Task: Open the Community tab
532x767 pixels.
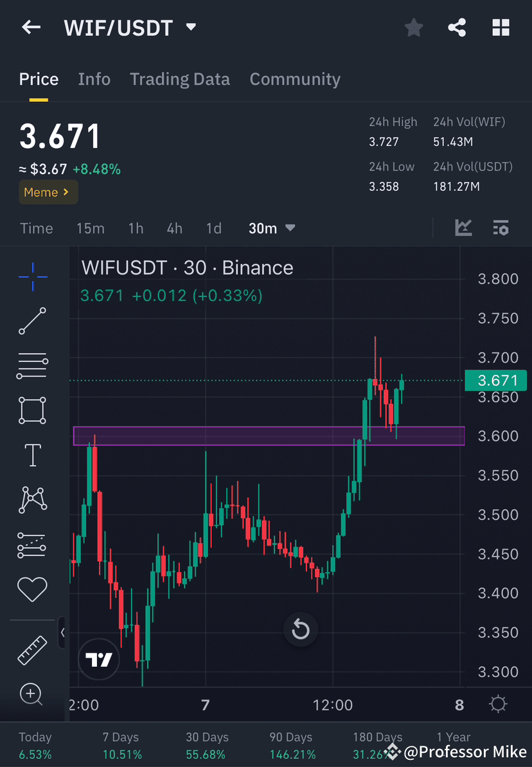Action: (x=295, y=79)
